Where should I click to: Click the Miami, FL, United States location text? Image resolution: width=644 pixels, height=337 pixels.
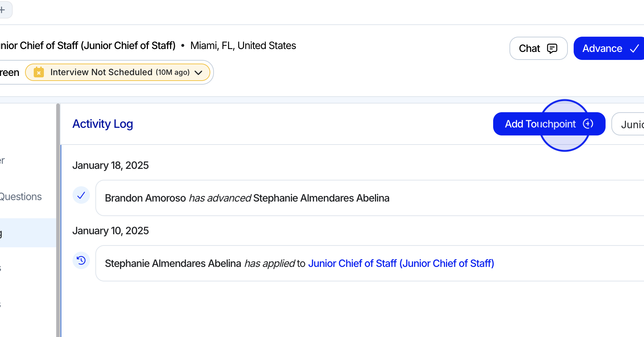click(243, 46)
